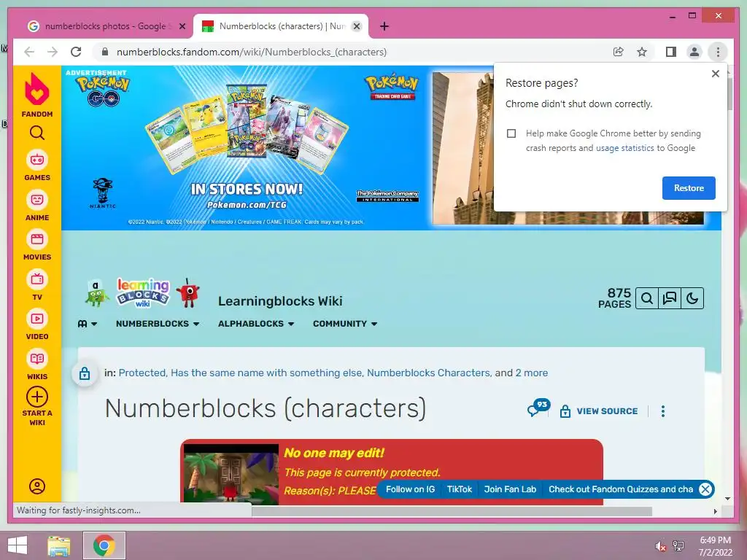Click Learningblocks Wiki title
The height and width of the screenshot is (560, 747).
click(x=280, y=301)
